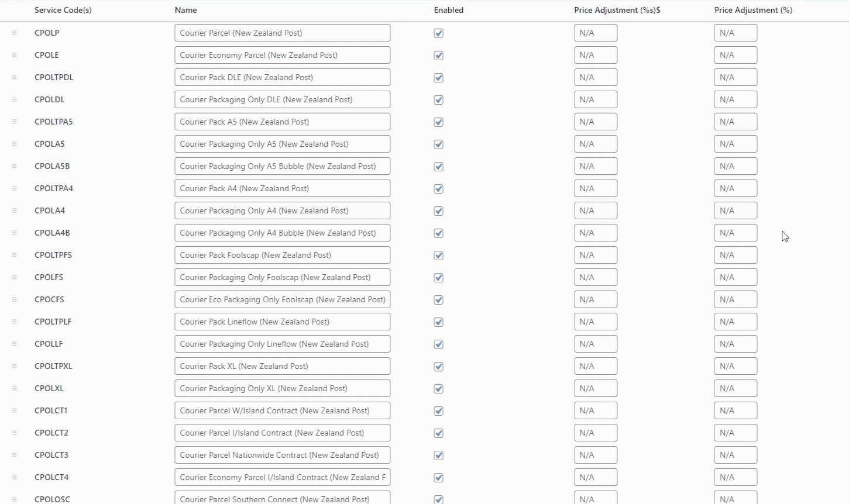Select the reorder handle for CPOLTPDL
The image size is (849, 504).
click(14, 77)
